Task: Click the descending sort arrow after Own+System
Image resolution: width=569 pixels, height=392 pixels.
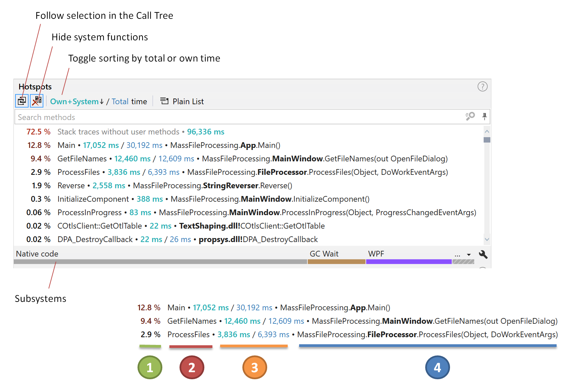Action: click(x=102, y=101)
